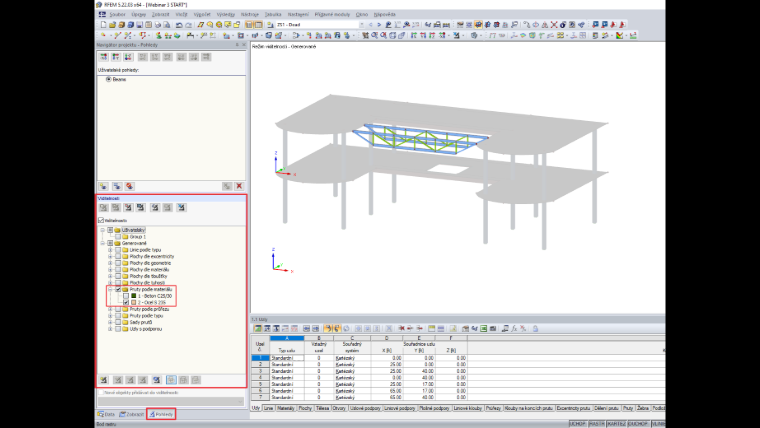Check the Sady prutů checkbox
Image resolution: width=760 pixels, height=428 pixels.
[118, 322]
